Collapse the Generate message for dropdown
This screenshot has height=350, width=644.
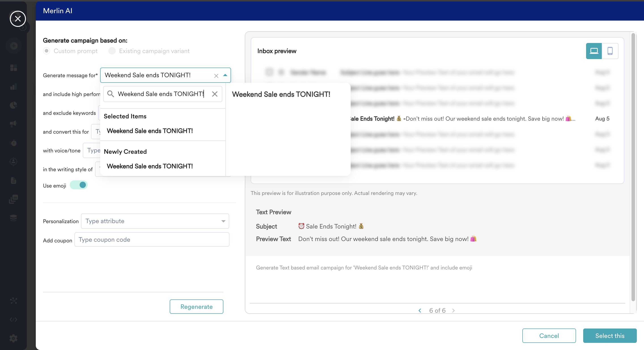click(225, 75)
